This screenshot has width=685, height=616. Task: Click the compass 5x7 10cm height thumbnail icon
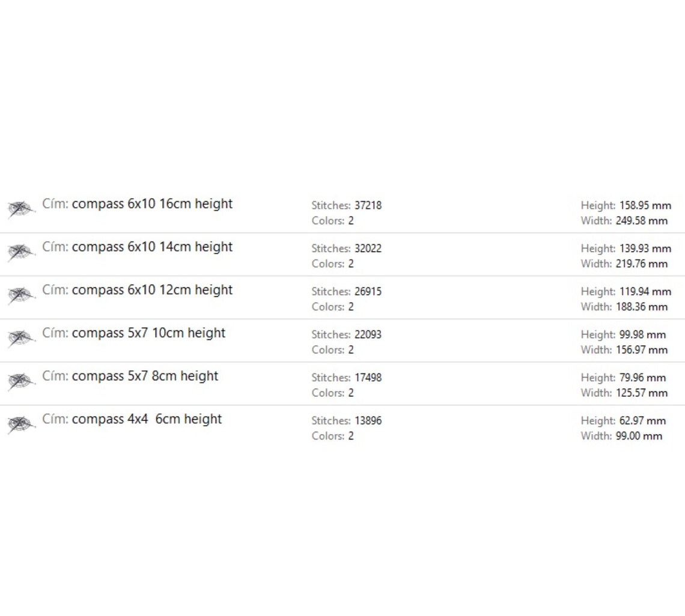tap(20, 339)
